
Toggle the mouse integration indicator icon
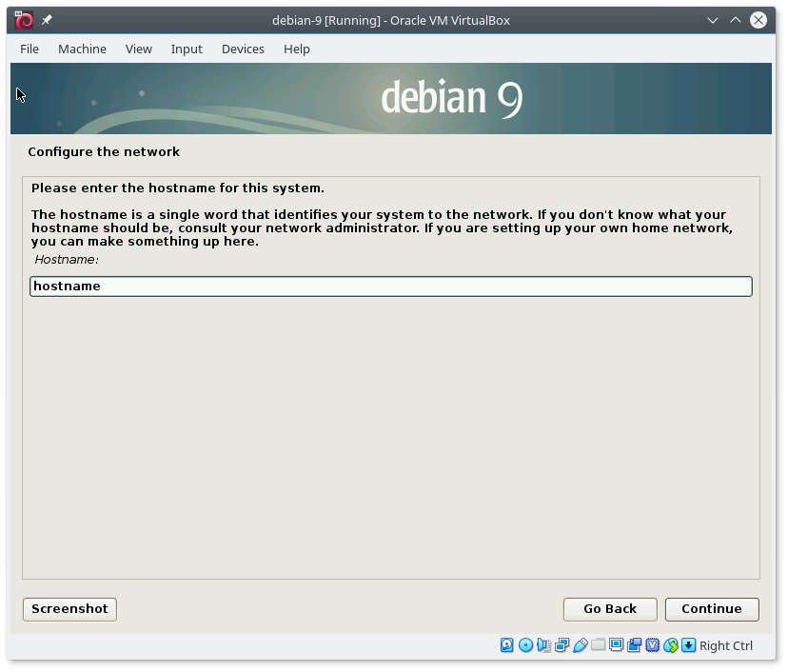click(671, 645)
